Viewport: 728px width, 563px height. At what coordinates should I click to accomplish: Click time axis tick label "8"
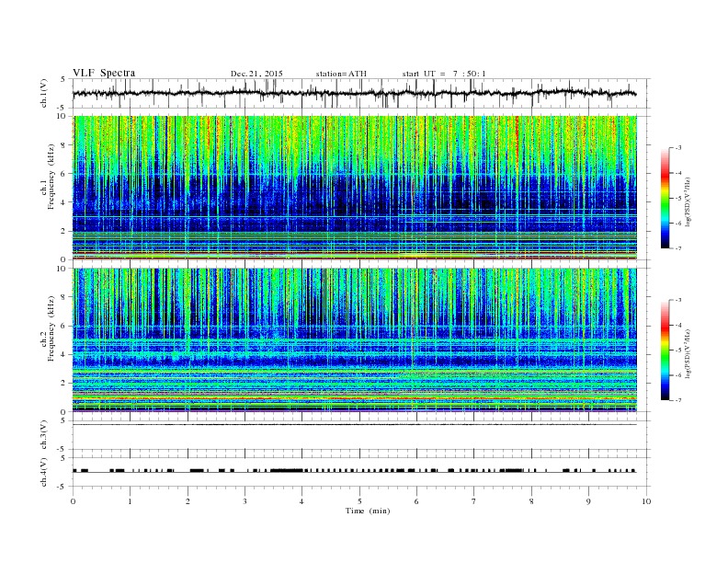[x=531, y=501]
